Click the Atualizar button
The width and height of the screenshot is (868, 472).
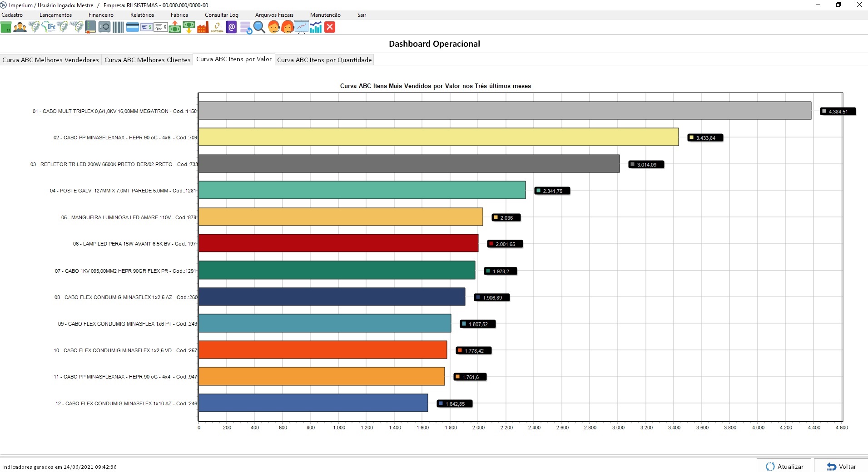point(784,466)
